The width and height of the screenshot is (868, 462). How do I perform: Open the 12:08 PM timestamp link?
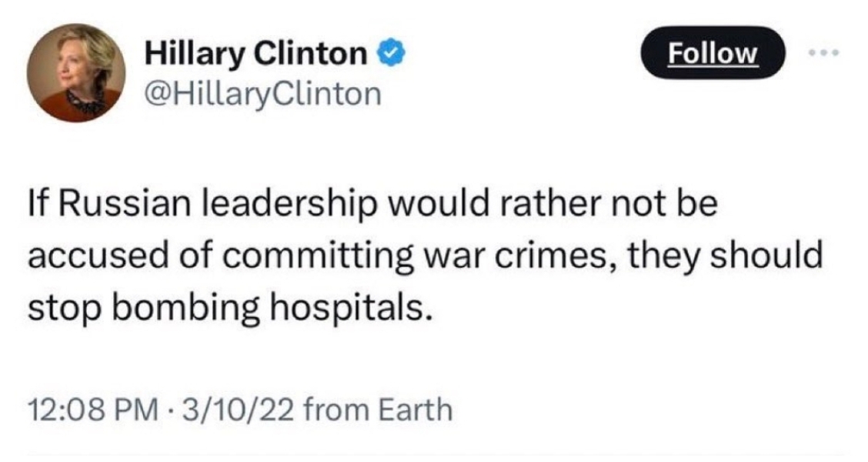(93, 410)
